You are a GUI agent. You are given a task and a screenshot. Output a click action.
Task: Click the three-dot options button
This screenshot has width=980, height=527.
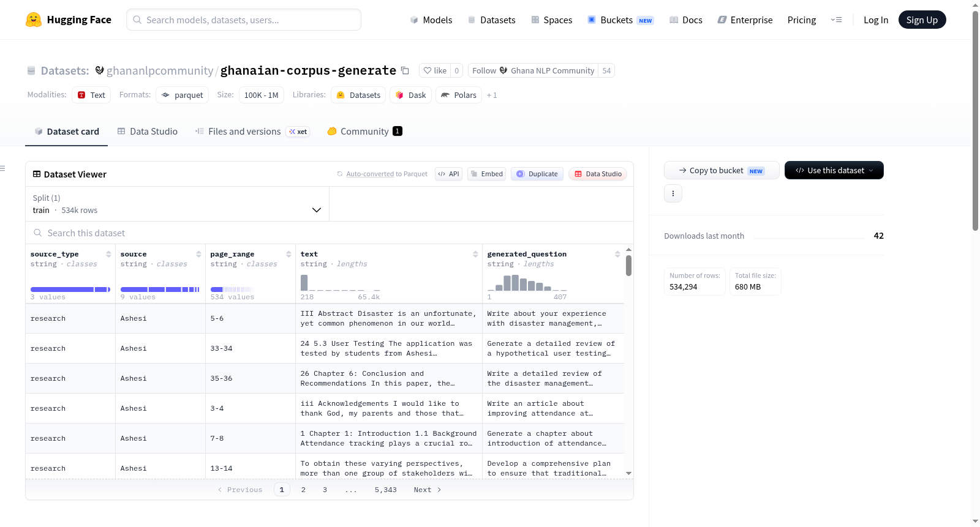click(673, 193)
